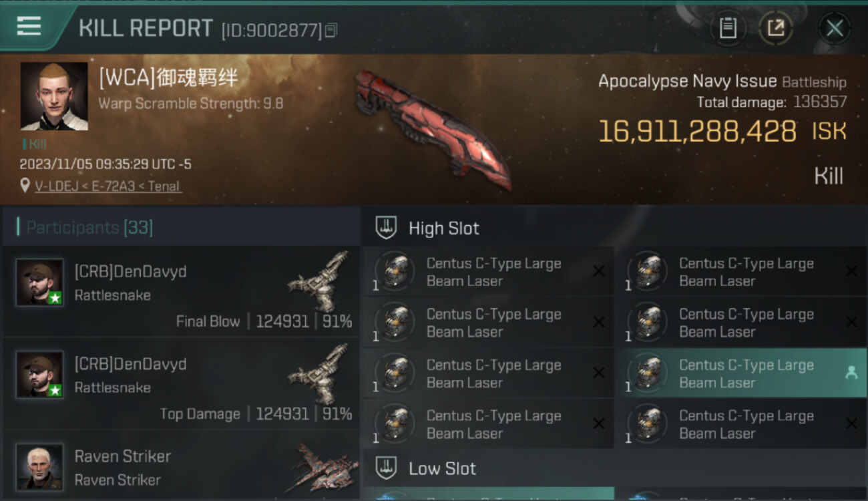The width and height of the screenshot is (868, 501).
Task: Open the clipboard copy fitting icon
Action: pos(728,28)
